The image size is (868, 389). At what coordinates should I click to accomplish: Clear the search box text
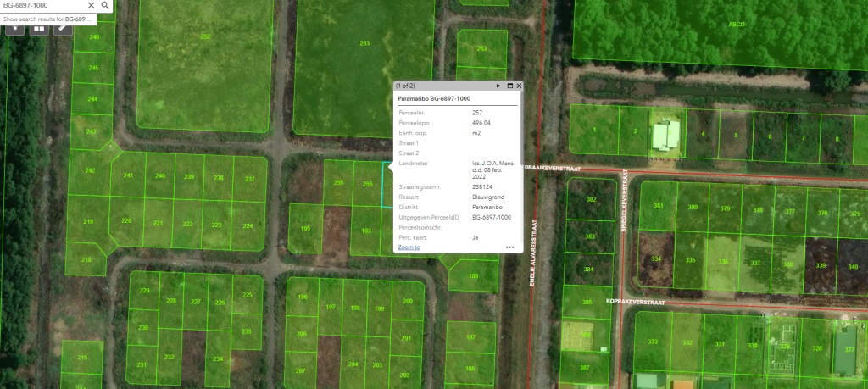coord(91,5)
